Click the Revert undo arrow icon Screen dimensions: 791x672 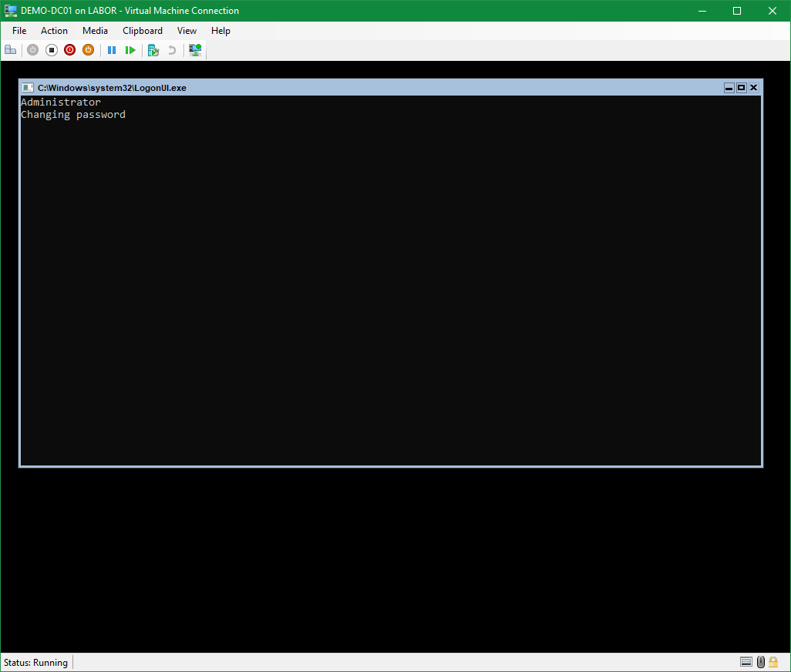(x=172, y=50)
